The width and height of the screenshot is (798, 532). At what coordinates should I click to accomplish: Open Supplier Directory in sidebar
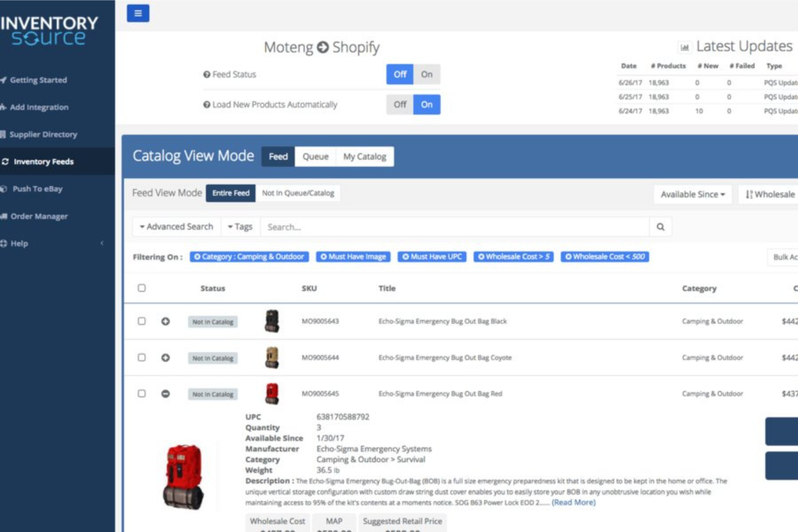43,134
